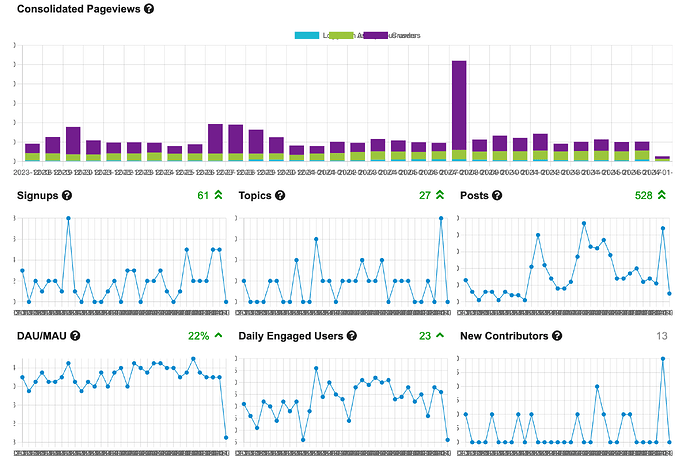Click the Topics help question-mark icon
Image resolution: width=690 pixels, height=471 pixels.
[x=280, y=195]
